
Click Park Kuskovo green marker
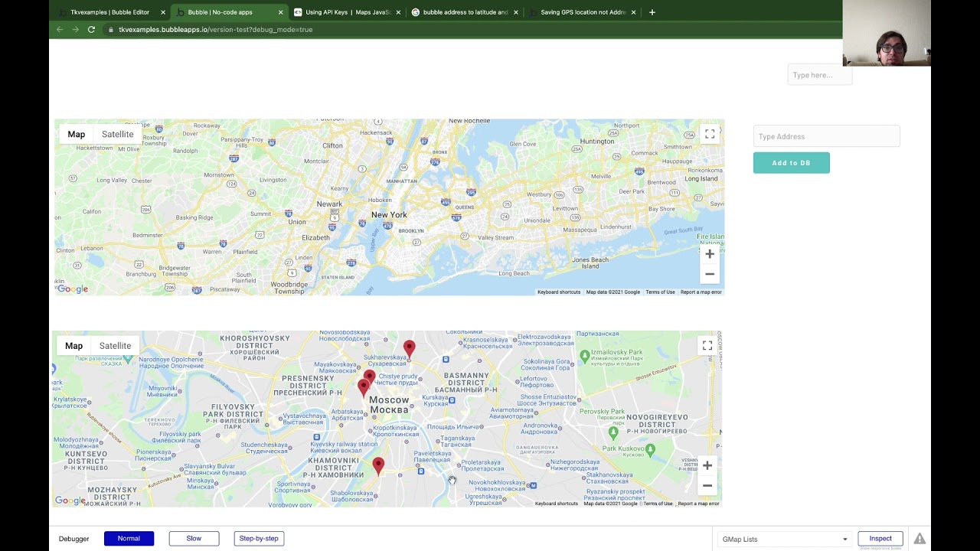(650, 450)
